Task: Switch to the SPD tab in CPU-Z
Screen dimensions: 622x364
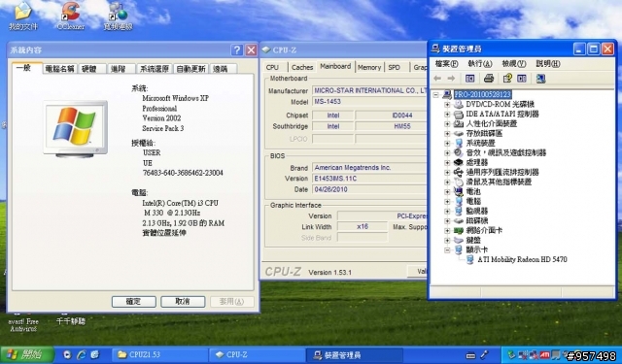Action: coord(395,67)
